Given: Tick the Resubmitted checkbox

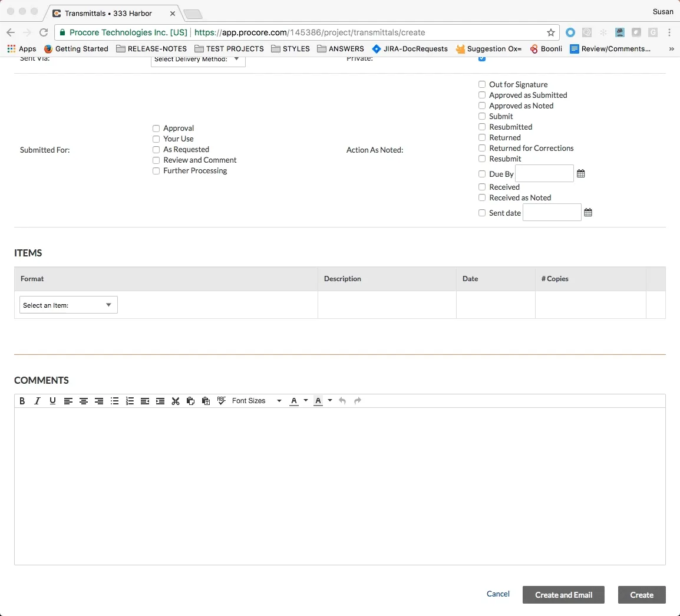Looking at the screenshot, I should [482, 127].
